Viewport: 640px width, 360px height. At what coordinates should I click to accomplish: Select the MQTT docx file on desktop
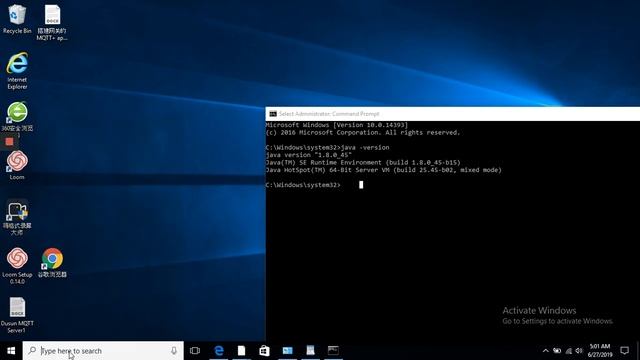[x=52, y=22]
